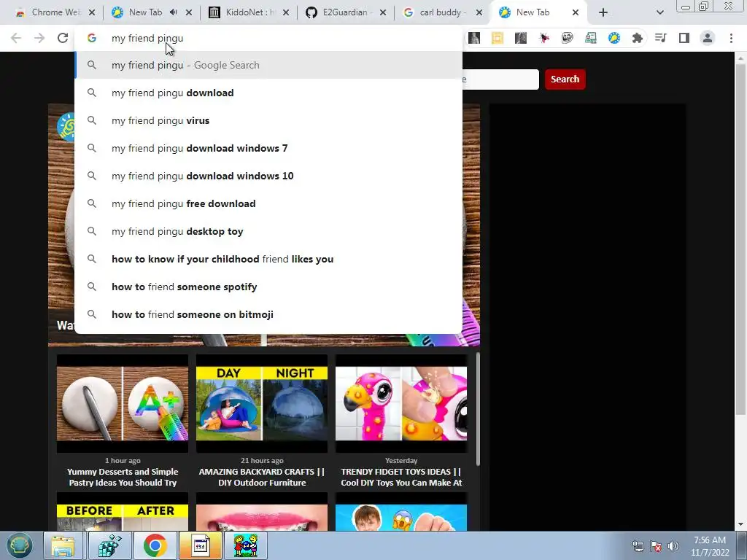The width and height of the screenshot is (747, 560).
Task: Open Chrome's three-dot menu
Action: coord(731,38)
